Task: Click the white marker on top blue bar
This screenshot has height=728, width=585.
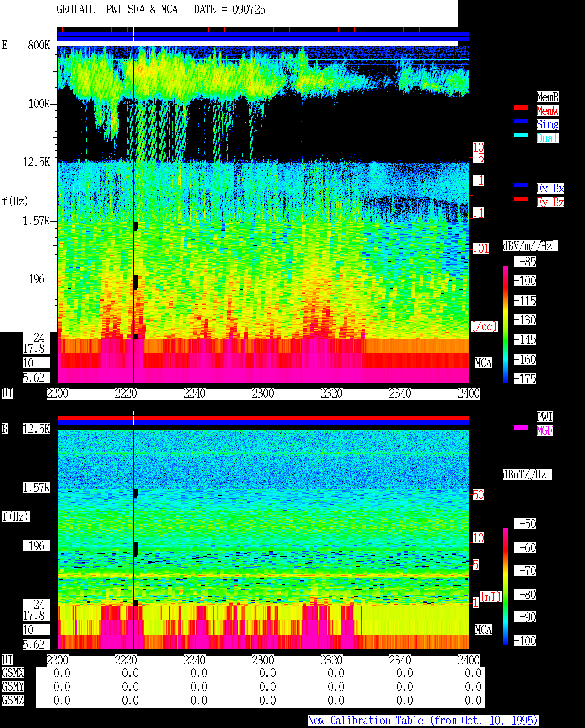Action: click(133, 35)
